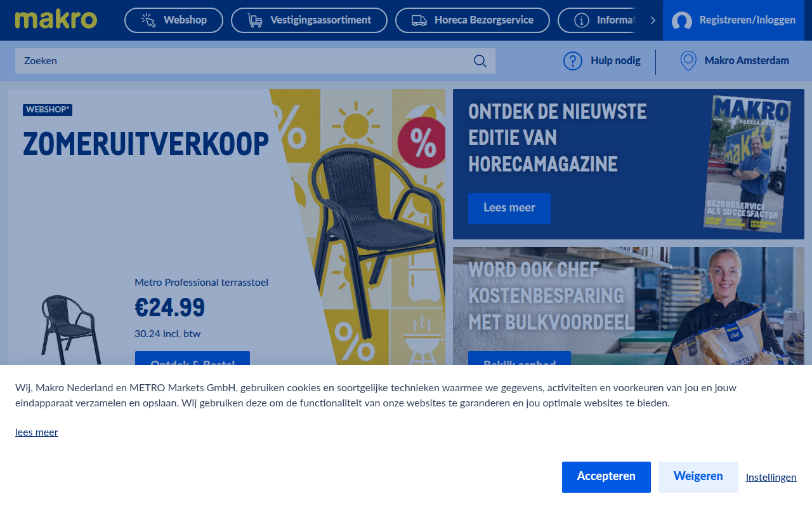Open Hulp nodig link
Image resolution: width=812 pixels, height=508 pixels.
click(615, 61)
